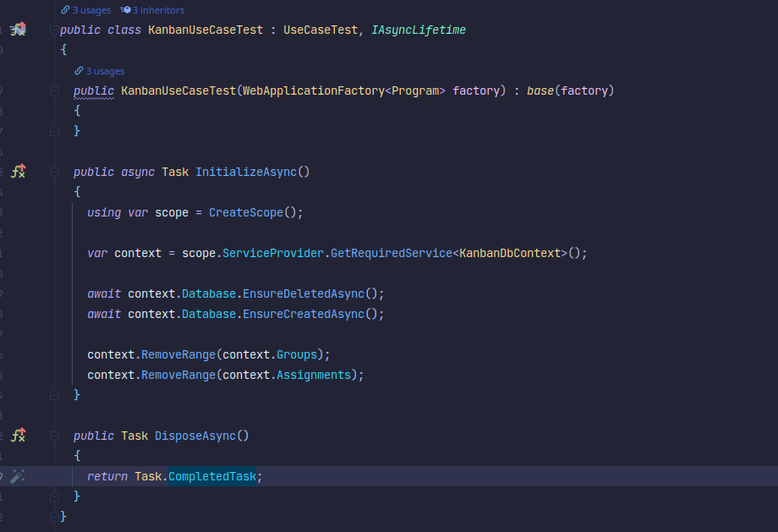Click the 'KanbanDbContext' type argument

pos(510,253)
